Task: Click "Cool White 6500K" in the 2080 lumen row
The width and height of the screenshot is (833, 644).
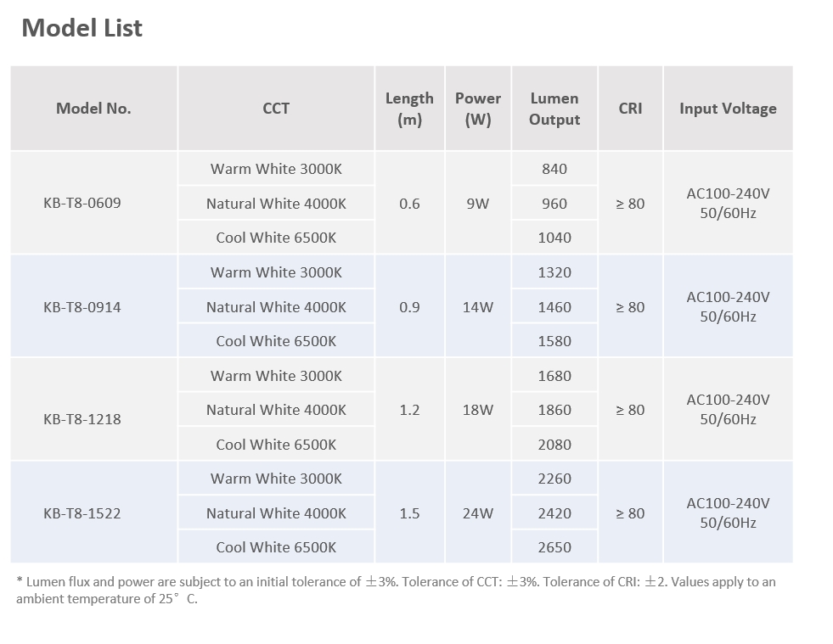Action: click(276, 445)
